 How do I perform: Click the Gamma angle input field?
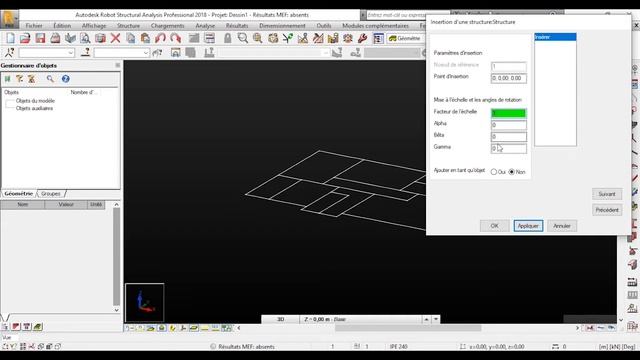click(509, 148)
